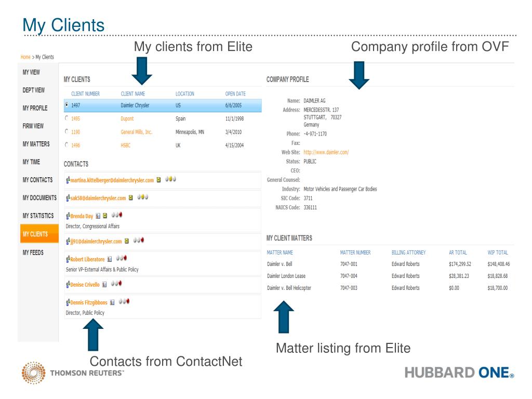
Task: Switch to My Contacts in the side menu
Action: pyautogui.click(x=37, y=180)
